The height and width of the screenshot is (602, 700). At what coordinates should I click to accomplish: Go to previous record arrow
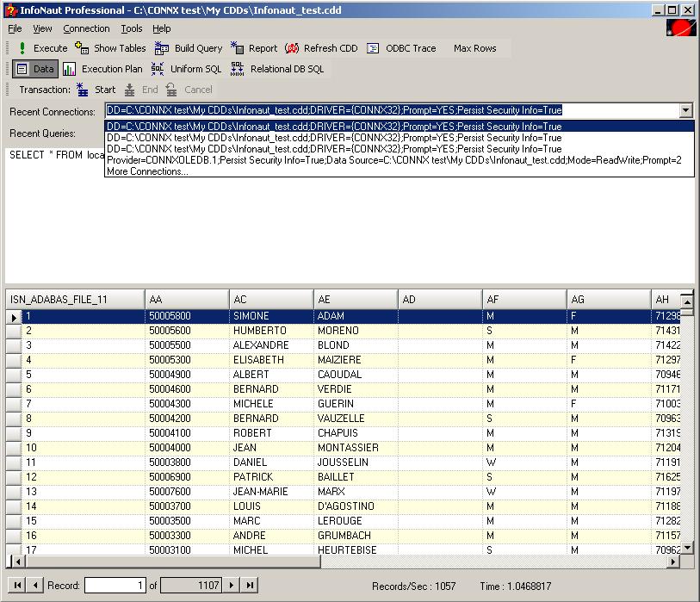[x=35, y=585]
